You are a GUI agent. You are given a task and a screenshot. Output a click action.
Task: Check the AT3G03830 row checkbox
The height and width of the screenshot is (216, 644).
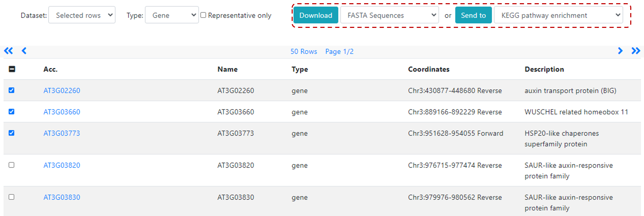point(12,197)
